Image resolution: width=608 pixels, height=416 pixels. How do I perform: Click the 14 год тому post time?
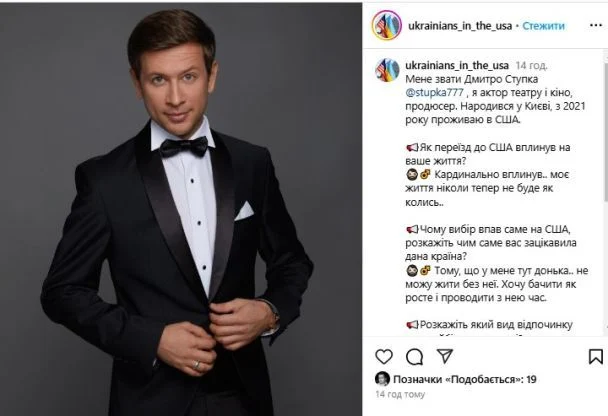(x=400, y=394)
